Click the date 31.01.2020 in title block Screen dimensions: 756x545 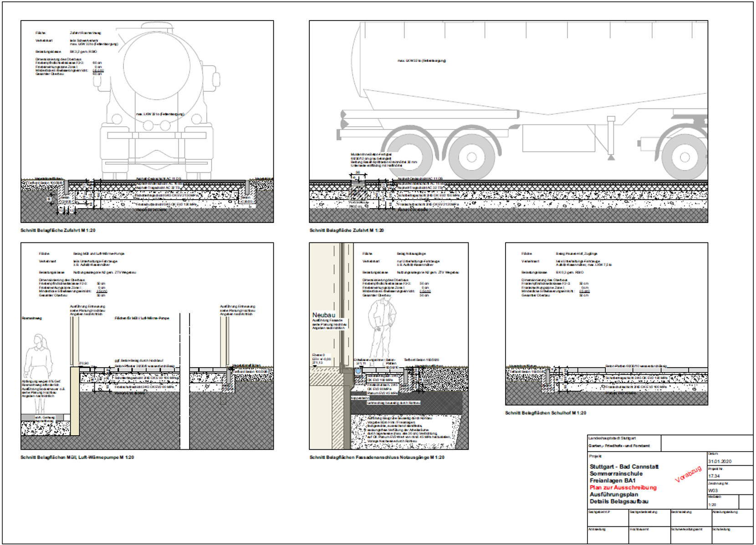click(x=720, y=462)
